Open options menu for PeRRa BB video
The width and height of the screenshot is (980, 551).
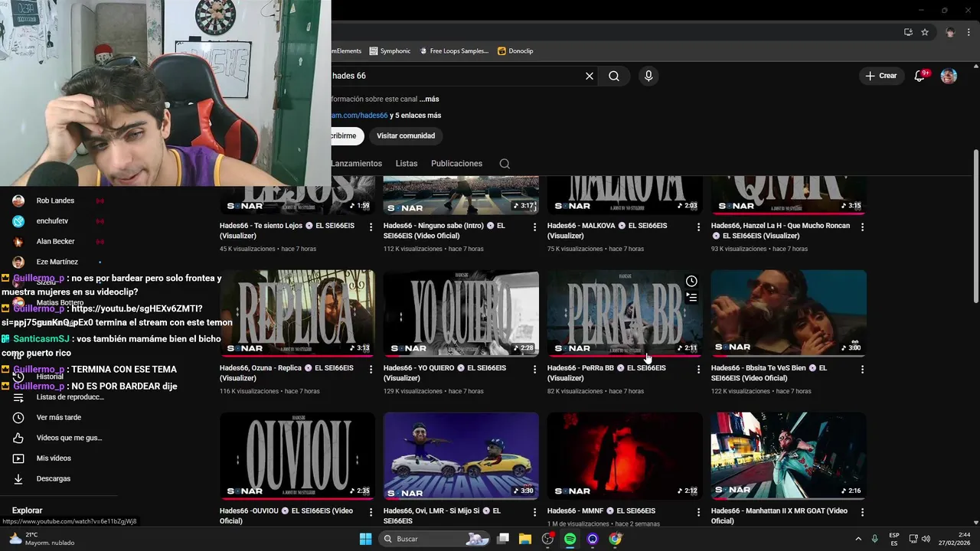(698, 370)
